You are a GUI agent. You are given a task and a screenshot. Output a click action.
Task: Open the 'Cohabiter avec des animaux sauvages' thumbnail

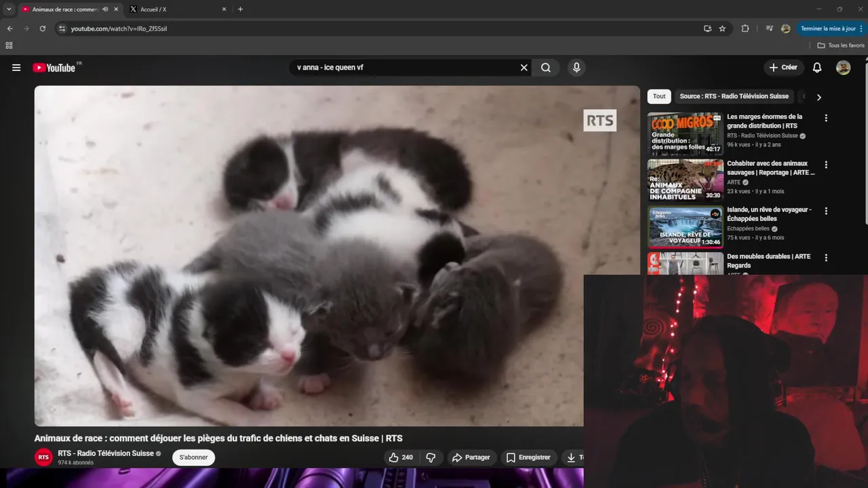[x=686, y=180]
